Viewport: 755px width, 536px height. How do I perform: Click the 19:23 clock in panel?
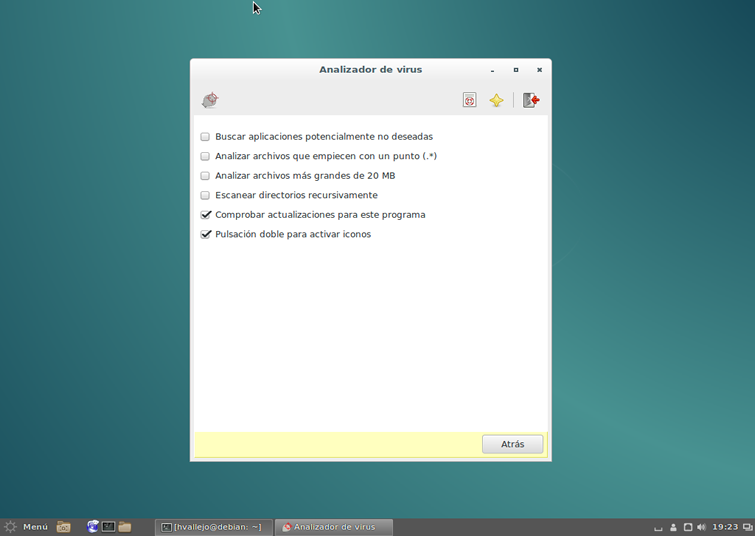[725, 527]
